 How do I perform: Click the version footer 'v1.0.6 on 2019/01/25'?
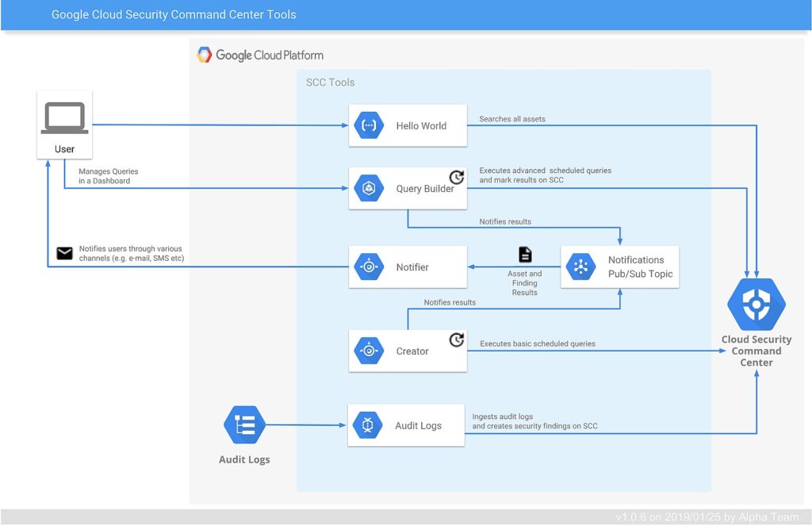[x=708, y=516]
